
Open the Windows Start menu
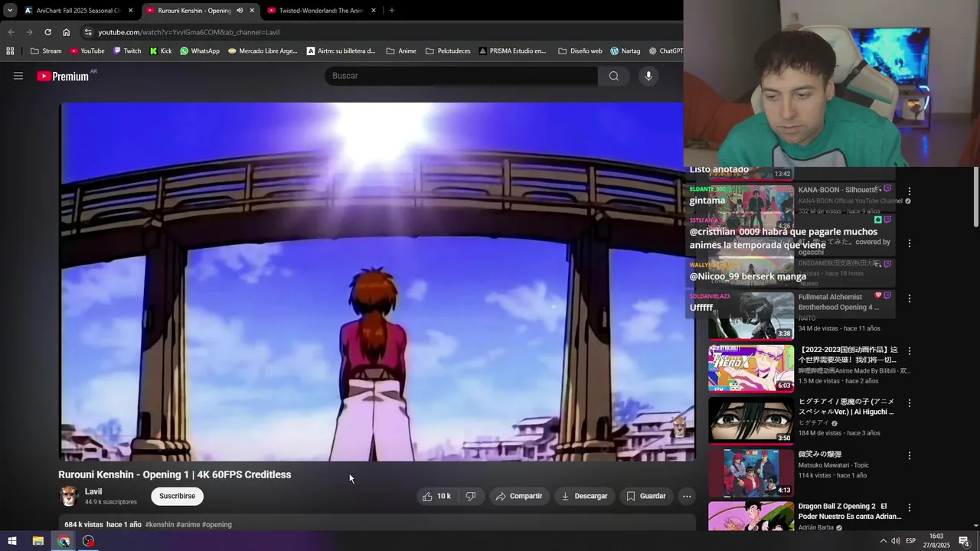12,541
